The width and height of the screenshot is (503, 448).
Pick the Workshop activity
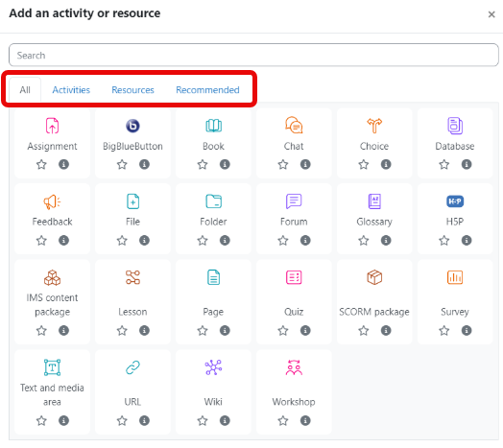point(294,384)
